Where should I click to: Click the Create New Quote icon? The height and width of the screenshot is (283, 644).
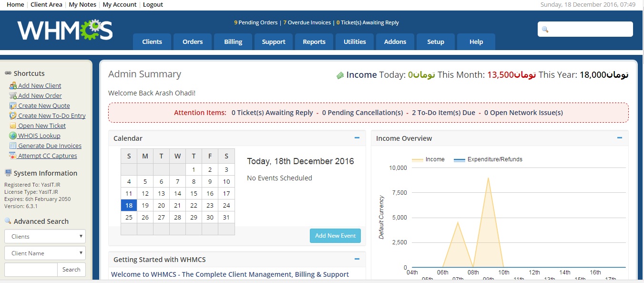(13, 106)
